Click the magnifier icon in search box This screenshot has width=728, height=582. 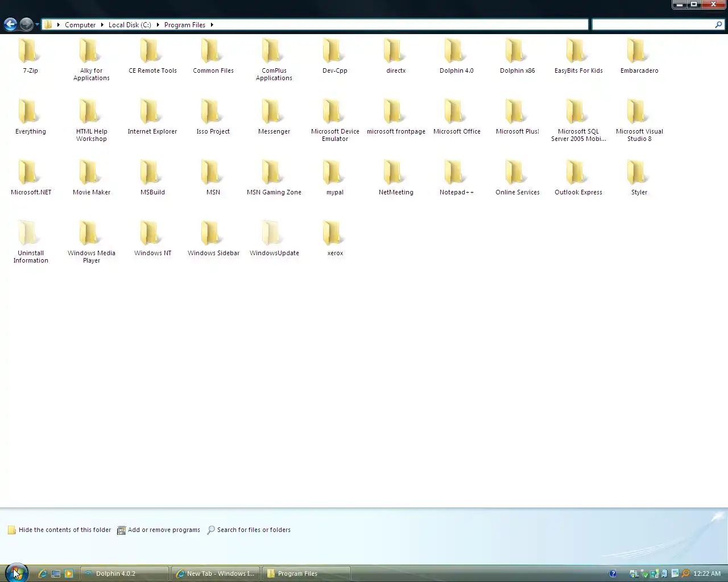(x=718, y=24)
